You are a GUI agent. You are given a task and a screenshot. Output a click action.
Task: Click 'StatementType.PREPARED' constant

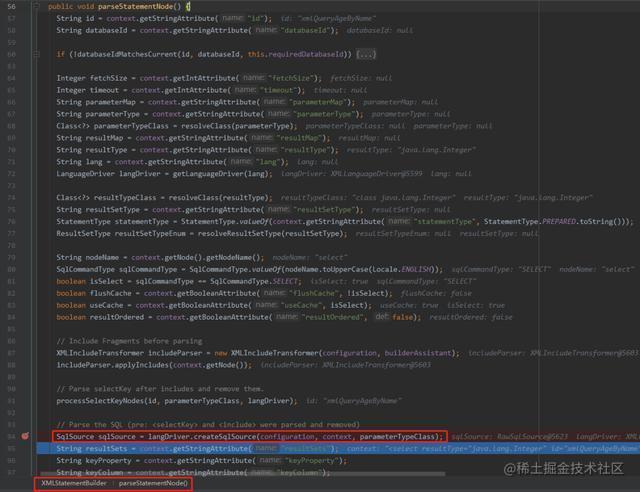pyautogui.click(x=530, y=221)
